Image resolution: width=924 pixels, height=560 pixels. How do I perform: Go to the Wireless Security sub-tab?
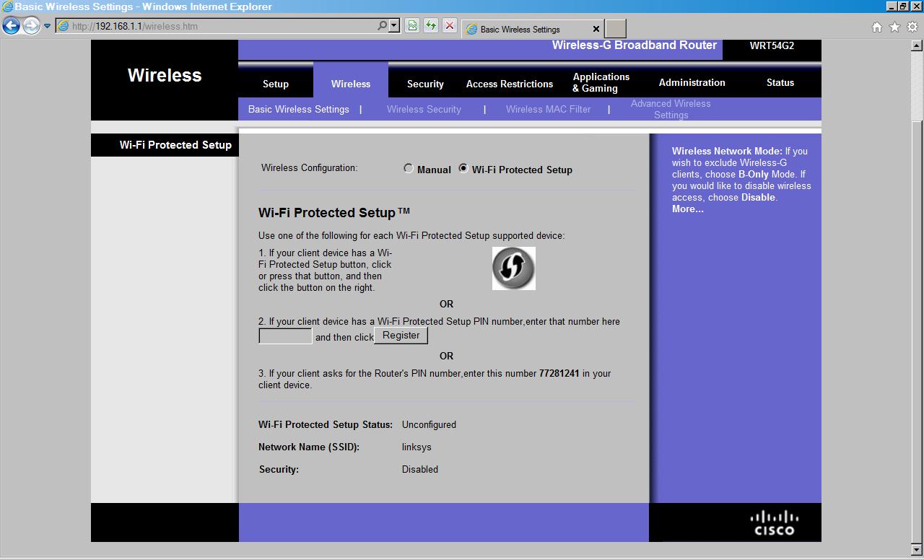[424, 110]
